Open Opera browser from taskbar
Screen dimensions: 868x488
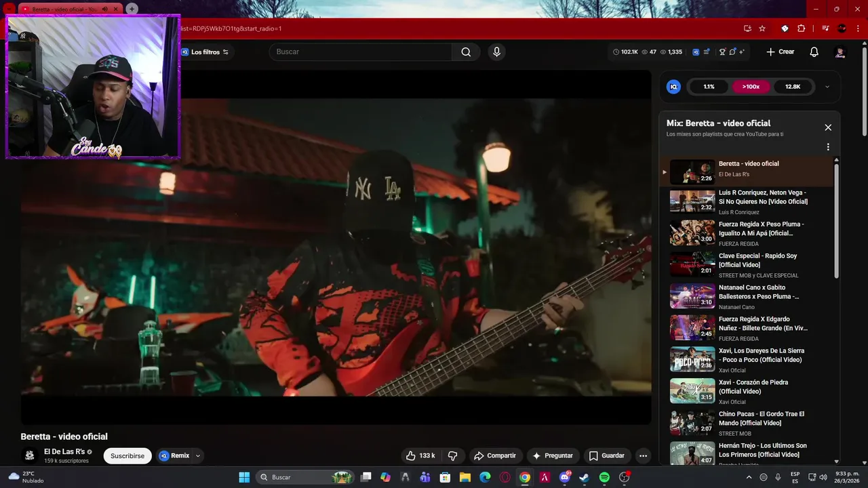505,477
